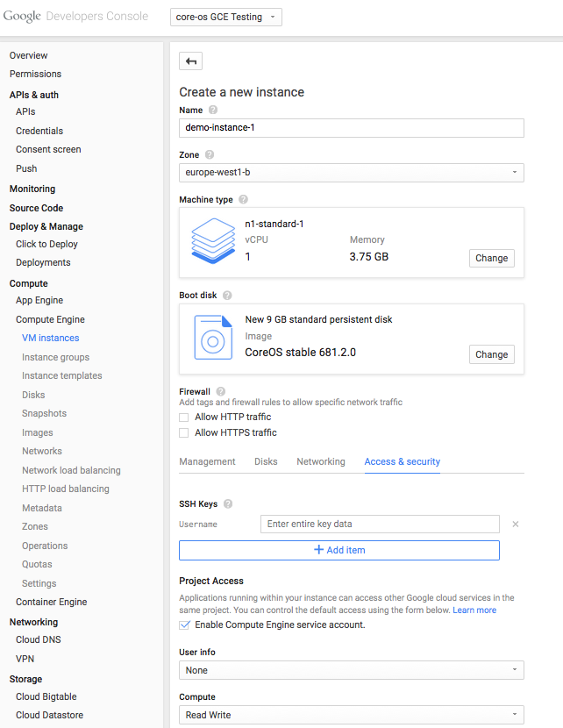Screen dimensions: 563x728
Task: Open the core-os GCE Testing project dropdown
Action: click(x=226, y=18)
